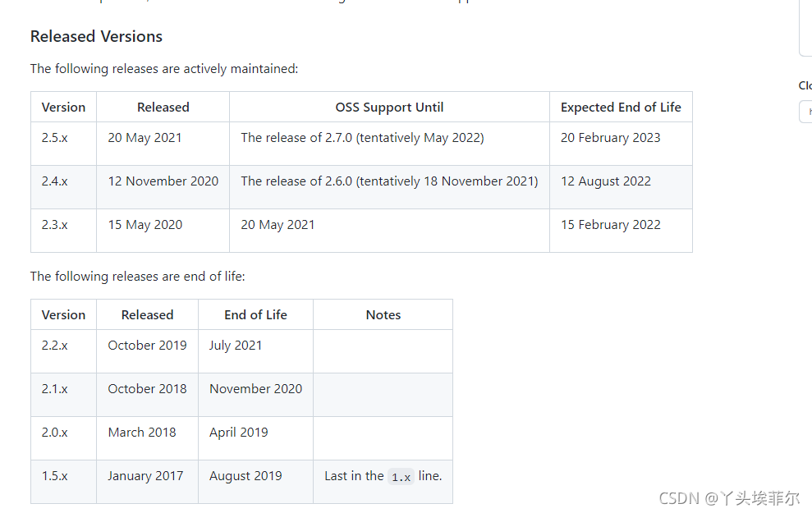The width and height of the screenshot is (812, 513).
Task: Click the release of 2.6.0 cell
Action: point(389,187)
